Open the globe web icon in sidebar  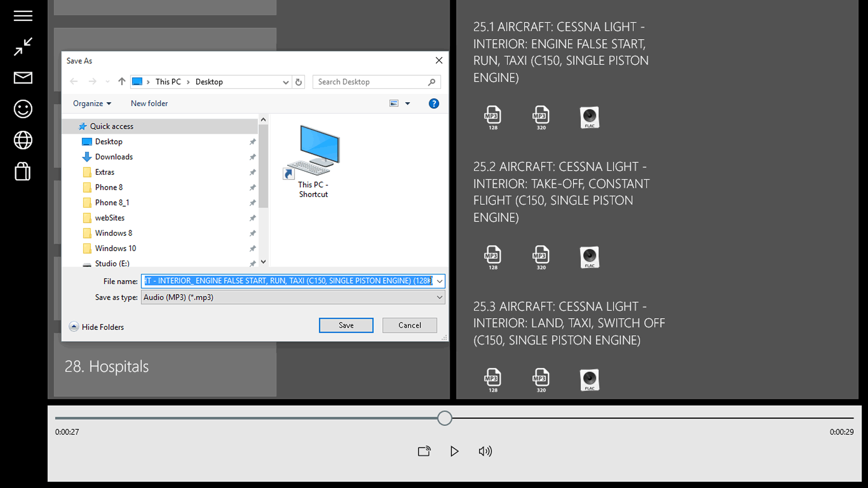click(x=23, y=140)
